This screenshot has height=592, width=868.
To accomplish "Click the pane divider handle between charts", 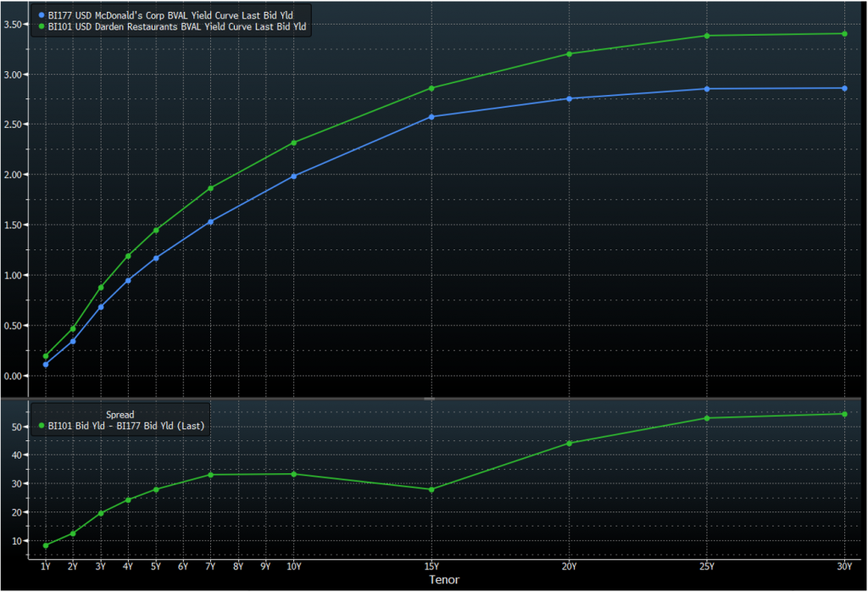I will [x=429, y=397].
